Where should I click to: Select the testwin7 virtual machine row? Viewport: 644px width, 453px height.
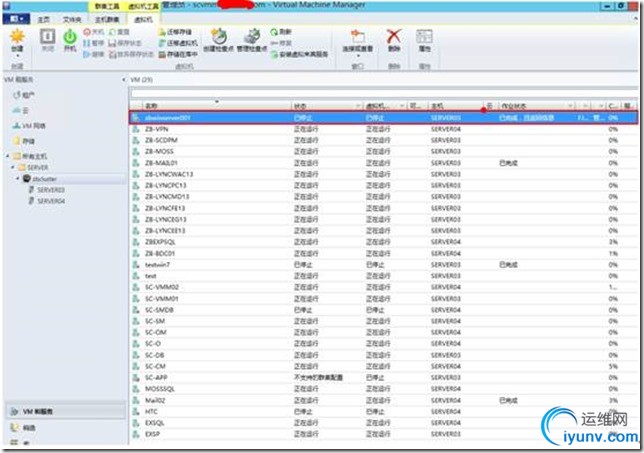pos(383,264)
